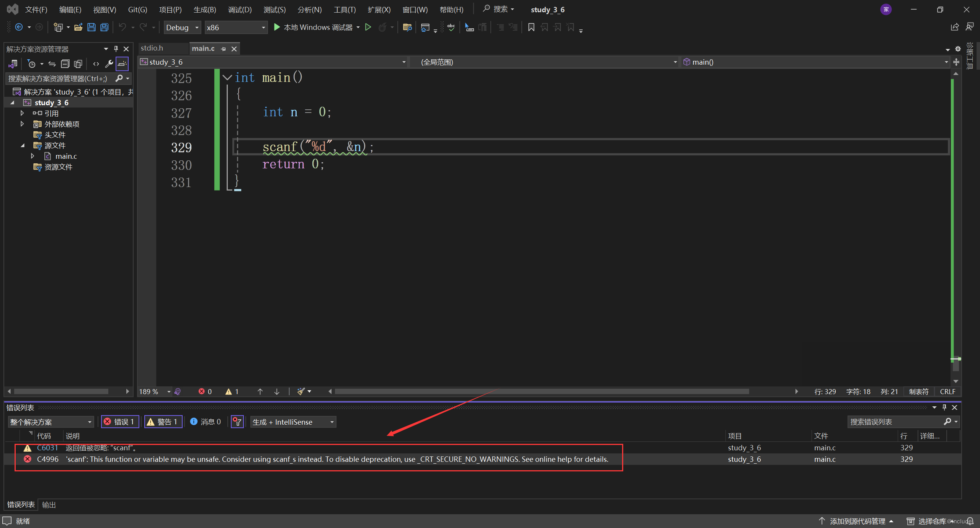Select the C4996 scanf error row
Viewport: 980px width, 528px height.
point(482,459)
